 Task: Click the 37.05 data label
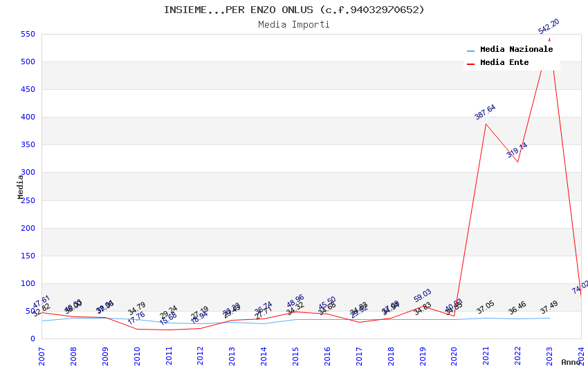486,307
